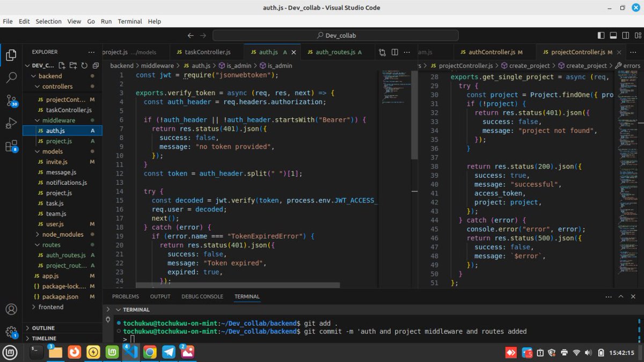Image resolution: width=644 pixels, height=362 pixels.
Task: Collapse all folders in Explorer
Action: point(95,66)
